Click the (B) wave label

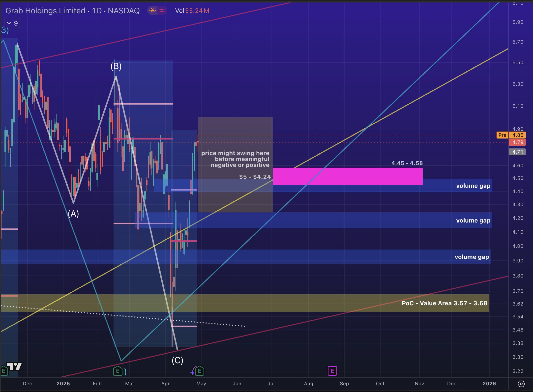point(116,66)
